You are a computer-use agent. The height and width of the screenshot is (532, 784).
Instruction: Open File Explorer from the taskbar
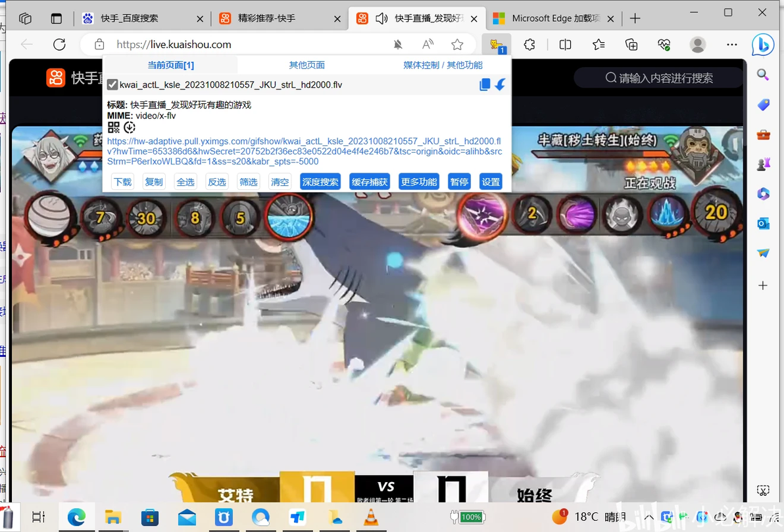pos(113,517)
